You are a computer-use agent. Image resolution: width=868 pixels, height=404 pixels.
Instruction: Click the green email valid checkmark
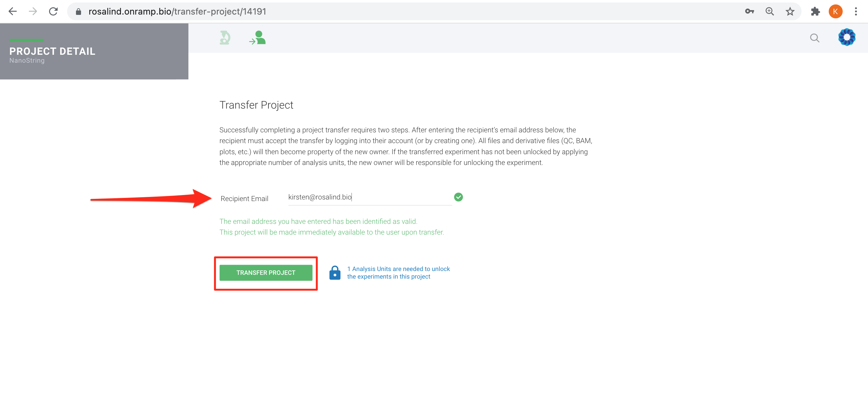(458, 197)
